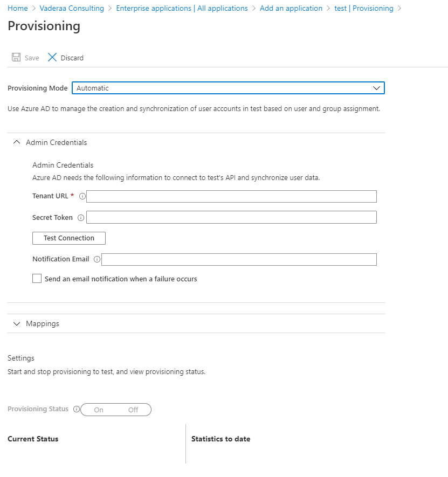This screenshot has height=477, width=448.
Task: Click into the Secret Token field
Action: click(x=231, y=217)
